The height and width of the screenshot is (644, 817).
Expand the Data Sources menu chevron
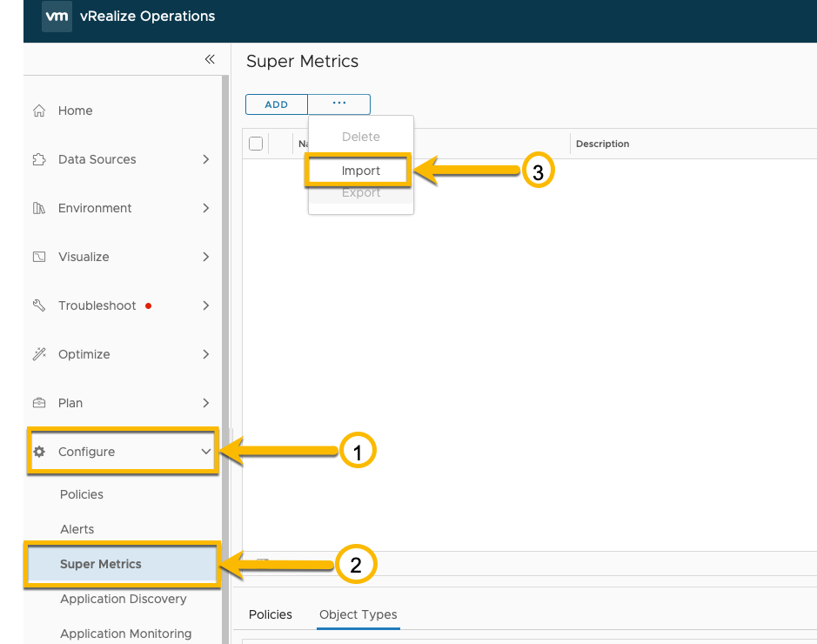[205, 159]
